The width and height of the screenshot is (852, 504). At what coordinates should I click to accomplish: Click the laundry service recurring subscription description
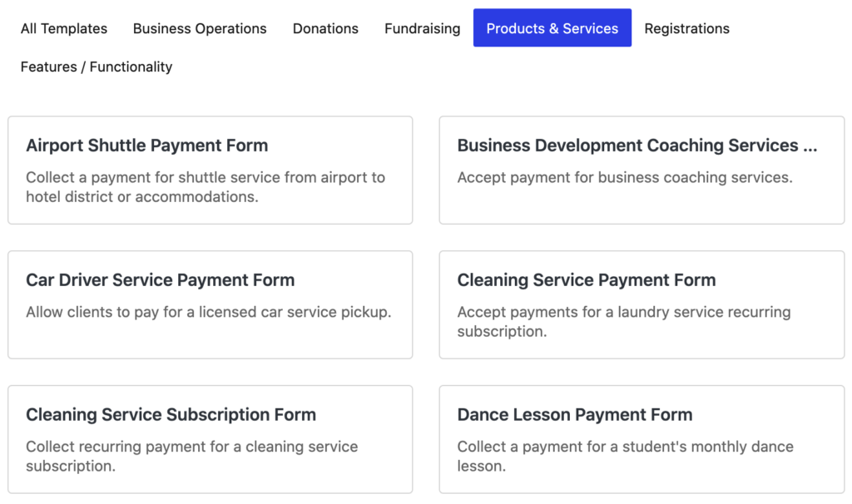pos(623,322)
